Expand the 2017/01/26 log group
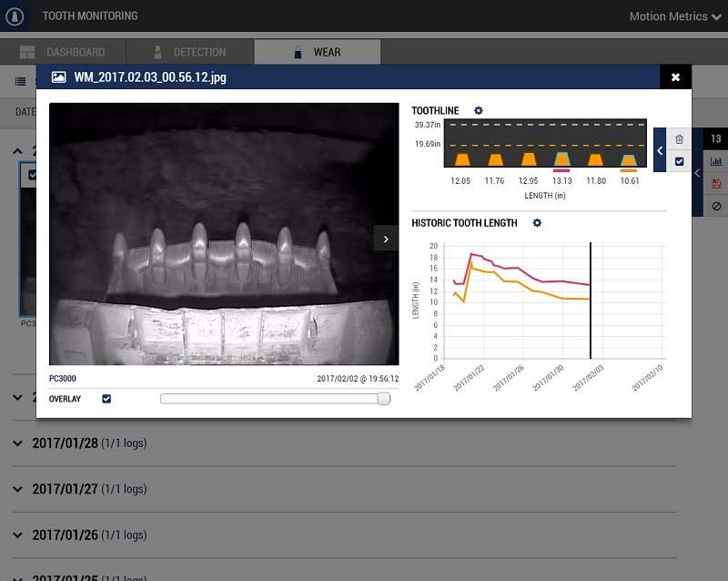This screenshot has width=728, height=581. pyautogui.click(x=17, y=535)
